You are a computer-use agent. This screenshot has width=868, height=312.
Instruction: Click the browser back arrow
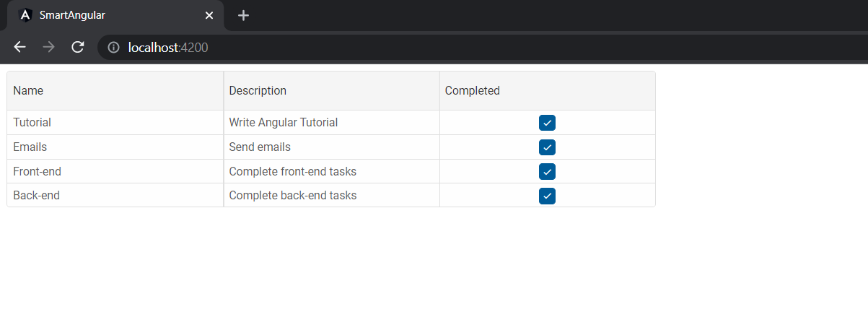click(19, 47)
